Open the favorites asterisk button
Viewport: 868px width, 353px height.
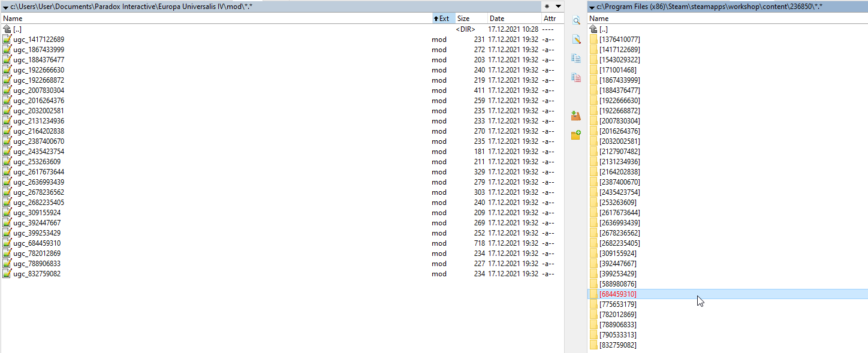[x=547, y=6]
